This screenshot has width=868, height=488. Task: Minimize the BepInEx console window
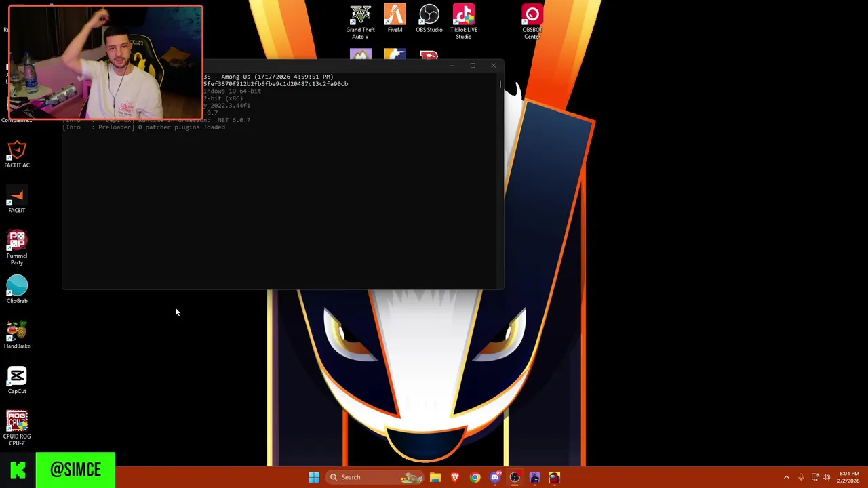pos(452,66)
